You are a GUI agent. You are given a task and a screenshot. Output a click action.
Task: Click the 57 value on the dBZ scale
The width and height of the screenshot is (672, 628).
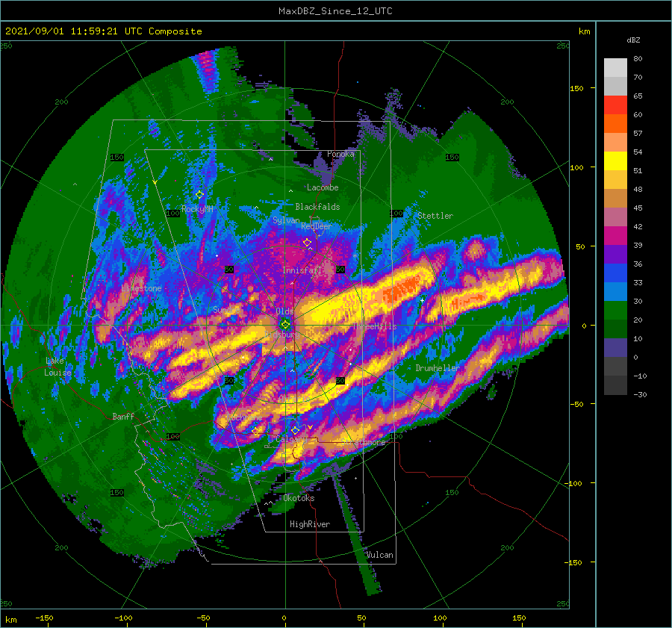point(638,134)
